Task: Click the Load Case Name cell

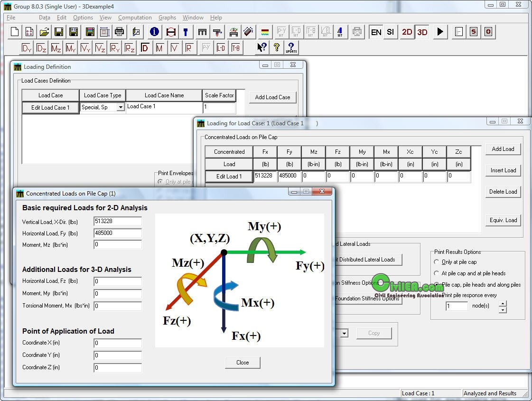Action: pos(164,108)
